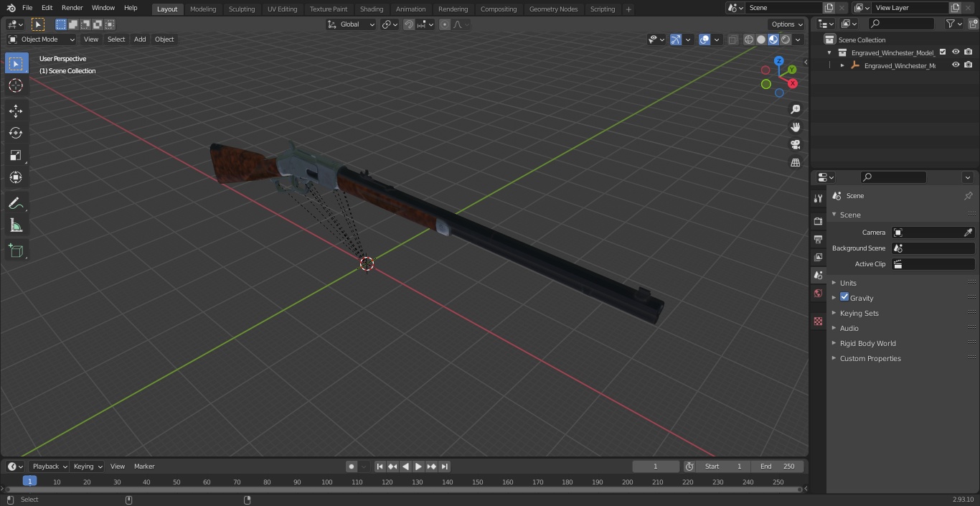Open the World properties tab
980x506 pixels.
click(x=818, y=293)
